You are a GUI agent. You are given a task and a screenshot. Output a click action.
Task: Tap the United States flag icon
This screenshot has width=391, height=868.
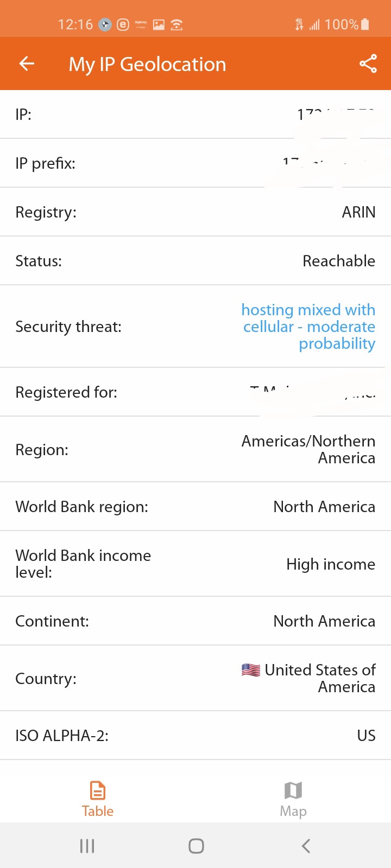pos(251,670)
